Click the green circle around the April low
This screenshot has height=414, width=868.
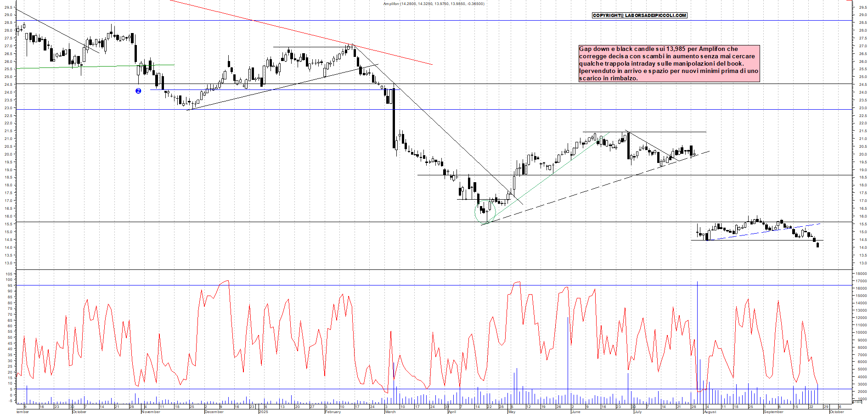[485, 212]
